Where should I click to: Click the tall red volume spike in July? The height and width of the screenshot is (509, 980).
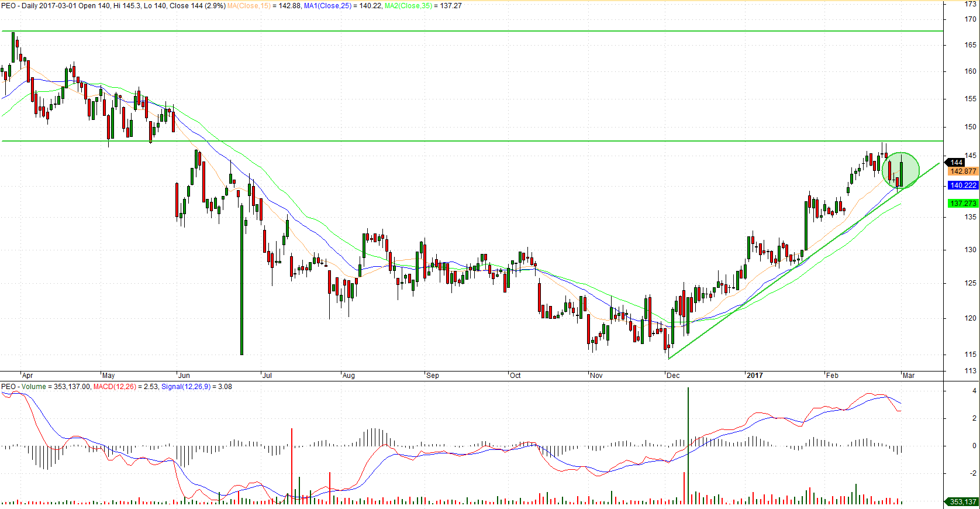[291, 466]
